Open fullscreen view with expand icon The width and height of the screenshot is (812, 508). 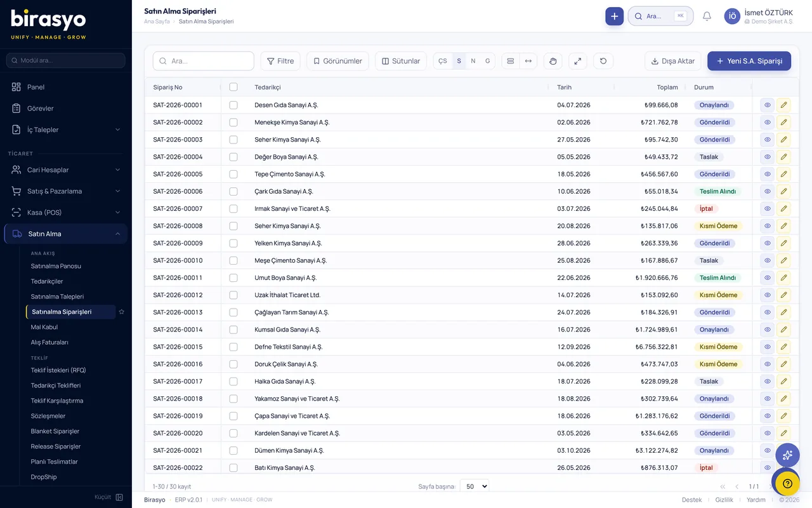click(577, 61)
